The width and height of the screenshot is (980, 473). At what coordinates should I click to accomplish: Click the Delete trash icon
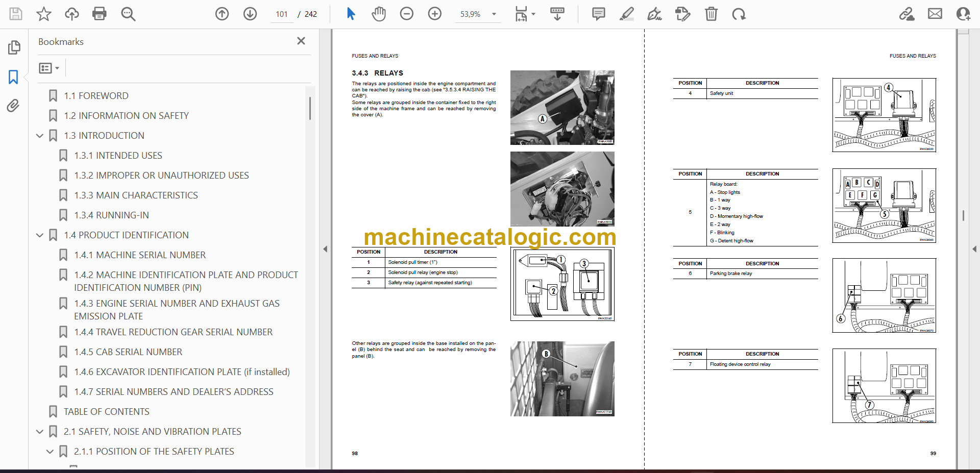click(x=711, y=14)
